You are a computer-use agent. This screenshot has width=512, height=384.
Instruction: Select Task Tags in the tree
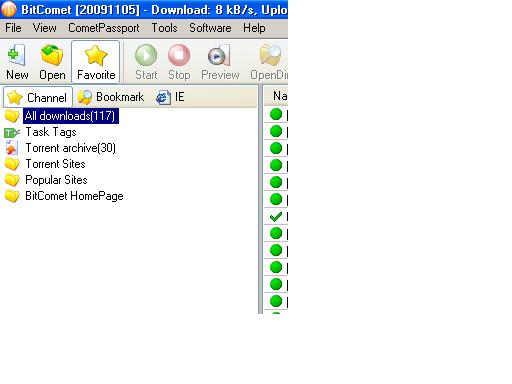(51, 132)
